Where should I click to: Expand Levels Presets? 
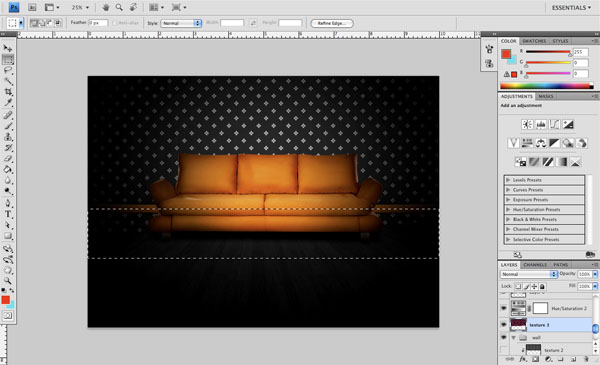[508, 180]
